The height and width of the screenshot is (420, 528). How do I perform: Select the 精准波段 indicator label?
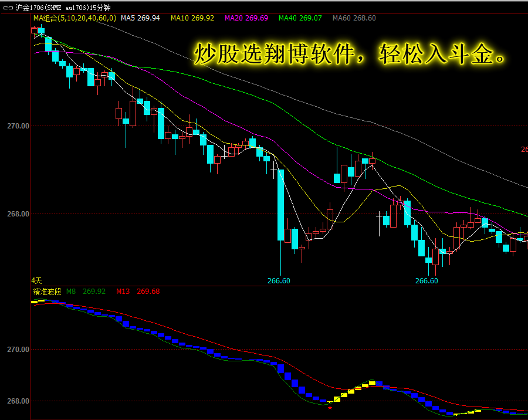47,292
